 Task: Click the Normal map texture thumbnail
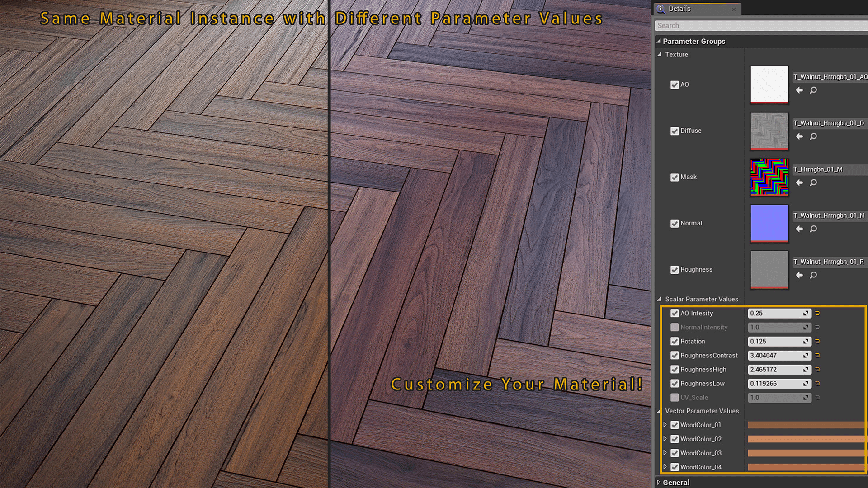click(769, 223)
